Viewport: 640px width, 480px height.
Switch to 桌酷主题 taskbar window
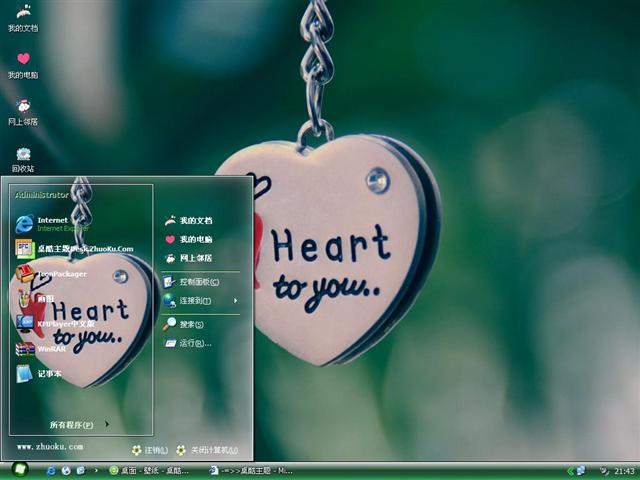pyautogui.click(x=251, y=471)
